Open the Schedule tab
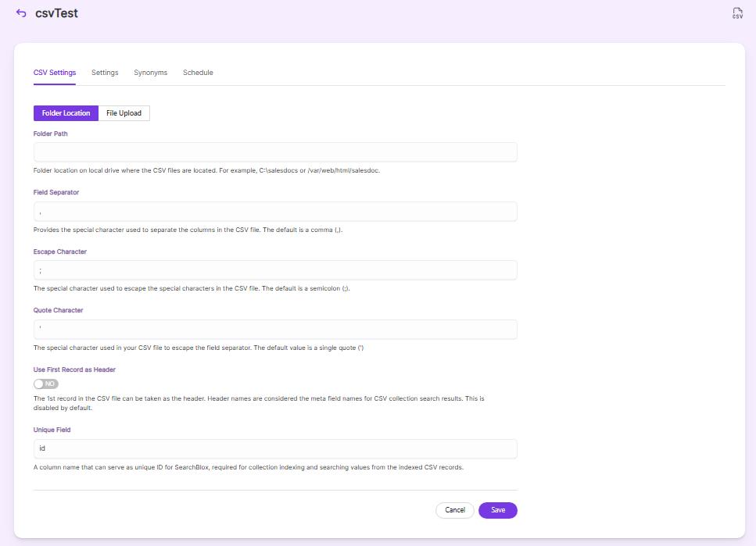 pos(198,73)
